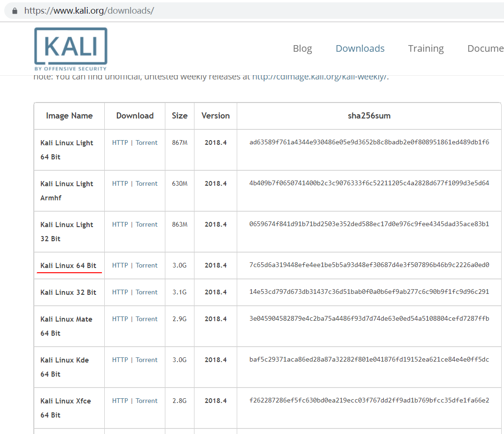Click the Image Name column header
The image size is (504, 434).
pos(69,116)
